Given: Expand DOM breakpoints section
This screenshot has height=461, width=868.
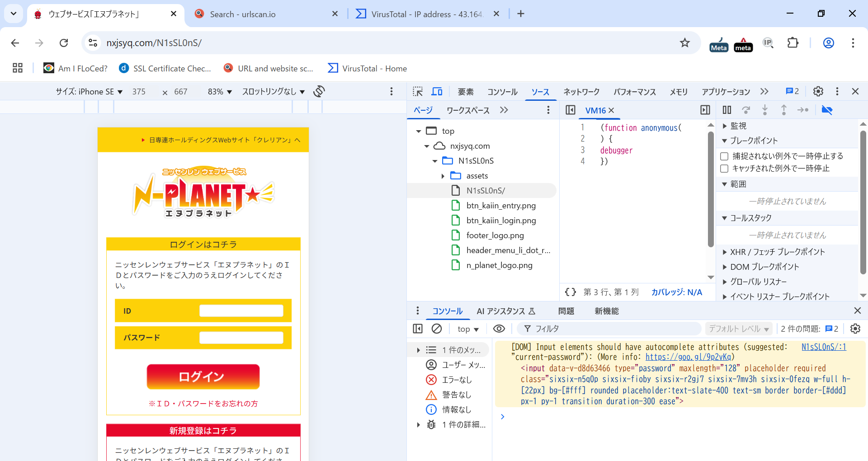Looking at the screenshot, I should pos(725,267).
